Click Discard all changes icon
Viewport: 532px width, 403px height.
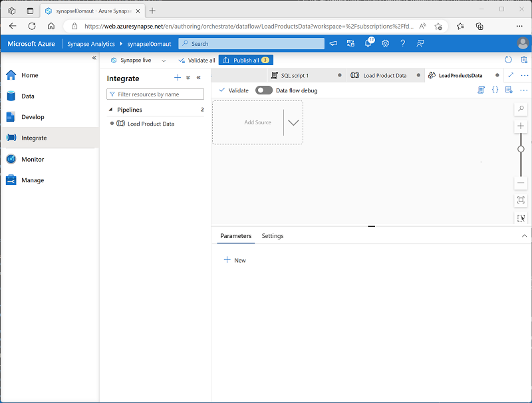524,60
